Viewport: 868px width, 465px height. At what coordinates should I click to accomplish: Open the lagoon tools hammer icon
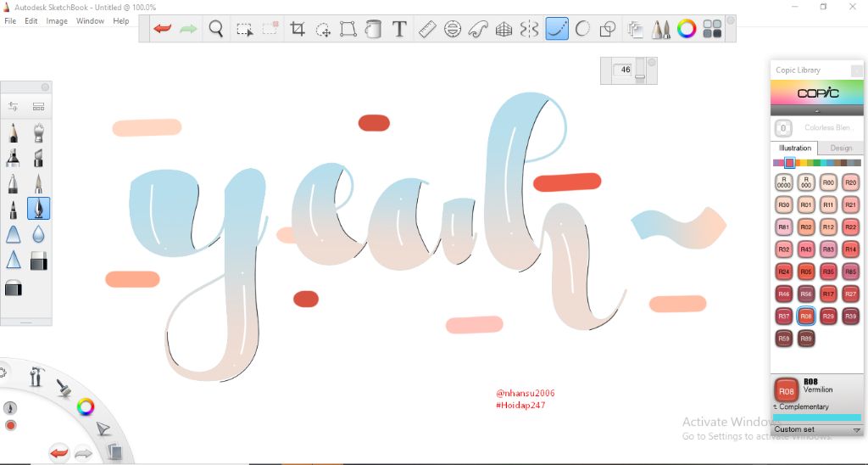(x=36, y=376)
